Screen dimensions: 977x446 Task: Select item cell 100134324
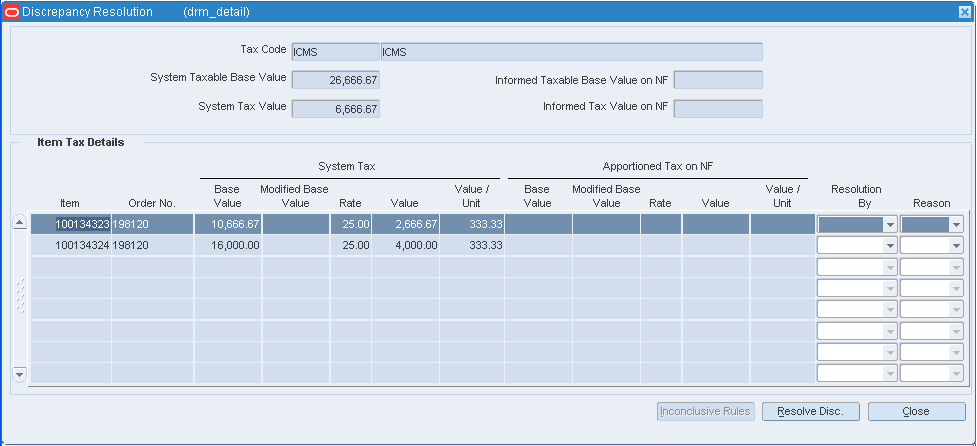pos(71,245)
